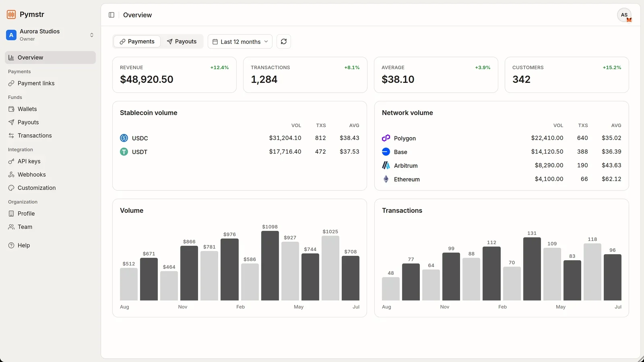Click the 388 Base transactions count
Viewport: 644px width, 362px height.
[x=582, y=152]
